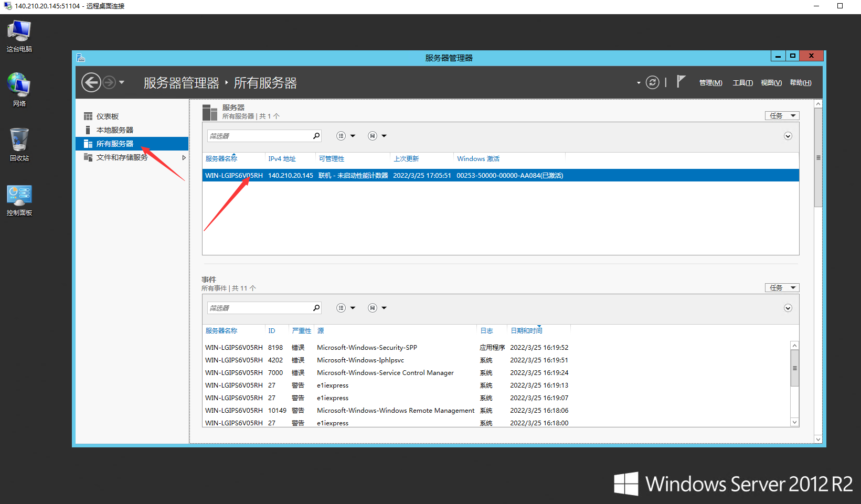Image resolution: width=861 pixels, height=504 pixels.
Task: Collapse the servers filter bar with the chevron
Action: click(788, 136)
